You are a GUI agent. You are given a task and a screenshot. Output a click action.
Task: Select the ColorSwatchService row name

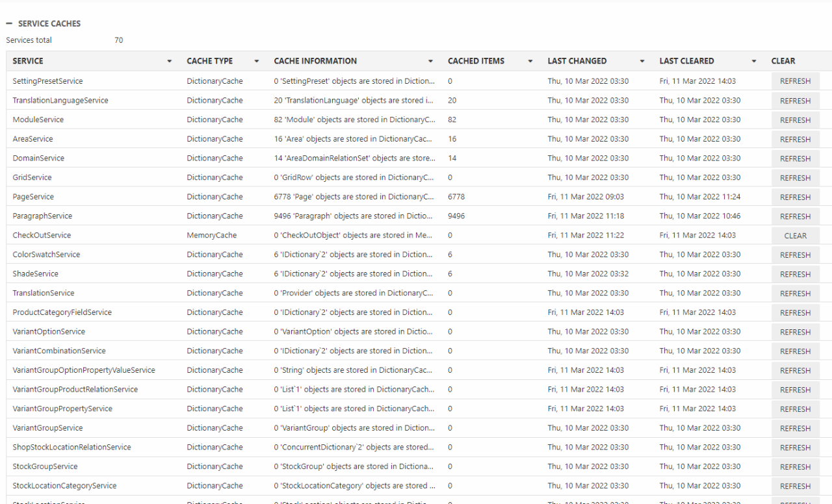point(46,255)
